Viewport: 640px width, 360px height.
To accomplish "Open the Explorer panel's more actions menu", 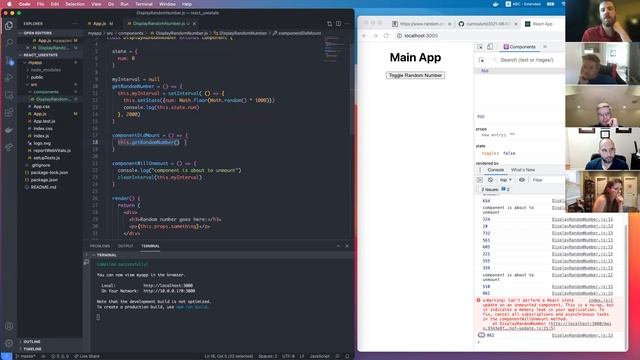I will [74, 24].
